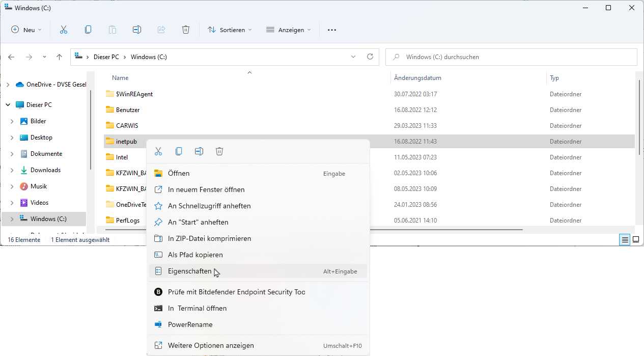
Task: Click the Downloads icon in sidebar
Action: point(24,170)
